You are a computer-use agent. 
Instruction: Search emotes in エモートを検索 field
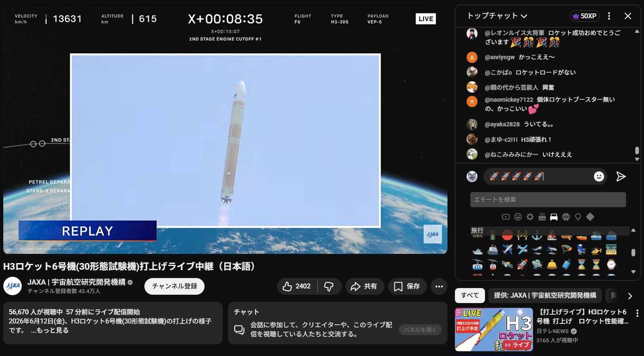(x=548, y=200)
